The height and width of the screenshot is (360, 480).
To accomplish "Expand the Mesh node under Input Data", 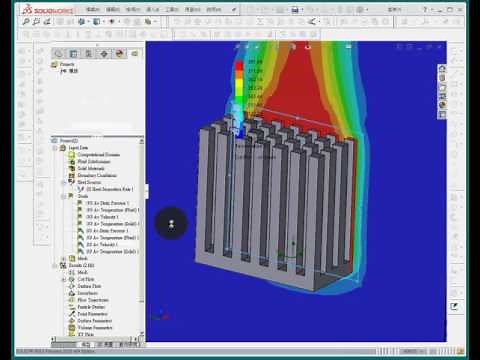I will [64, 259].
